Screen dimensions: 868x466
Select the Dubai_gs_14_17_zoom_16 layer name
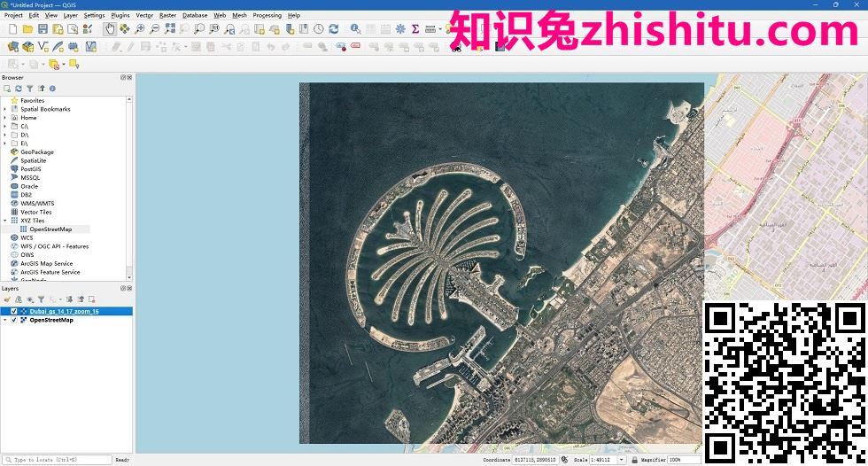click(x=64, y=312)
